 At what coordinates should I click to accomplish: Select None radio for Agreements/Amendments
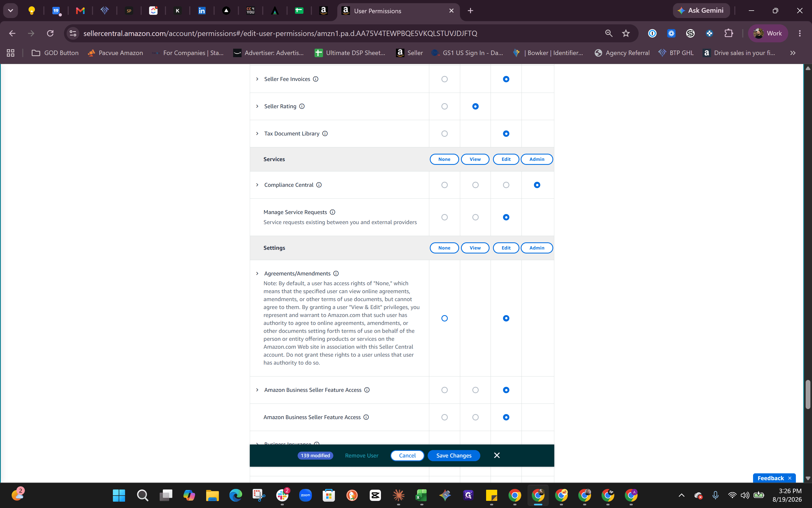click(444, 318)
